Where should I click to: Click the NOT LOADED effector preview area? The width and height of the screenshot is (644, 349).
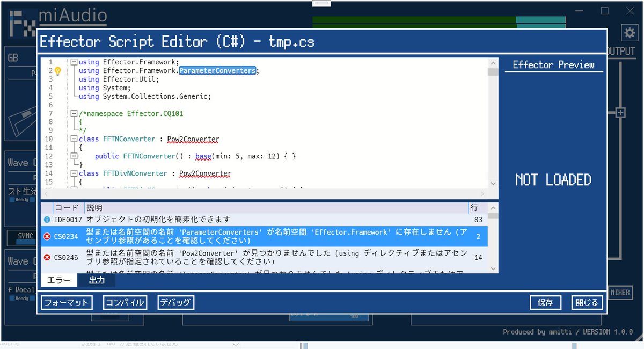553,180
